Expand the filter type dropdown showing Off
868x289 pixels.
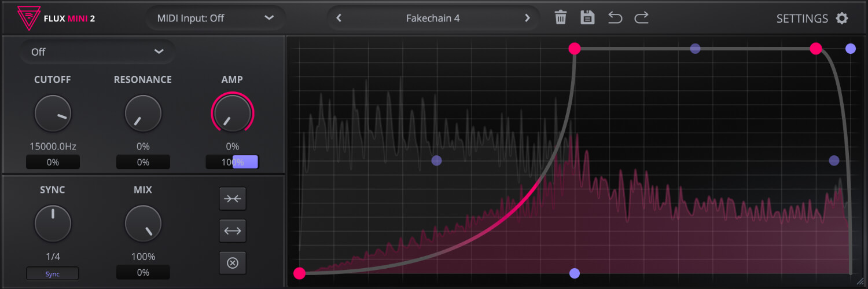click(97, 52)
